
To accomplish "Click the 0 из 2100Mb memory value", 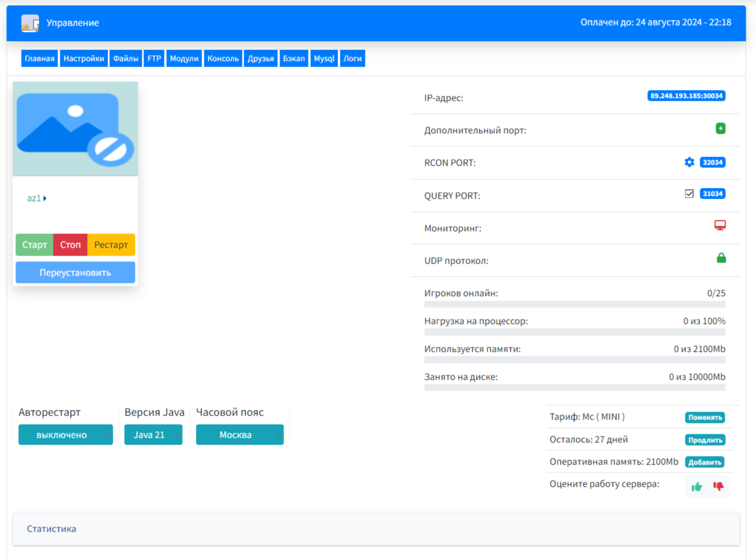I will tap(700, 349).
